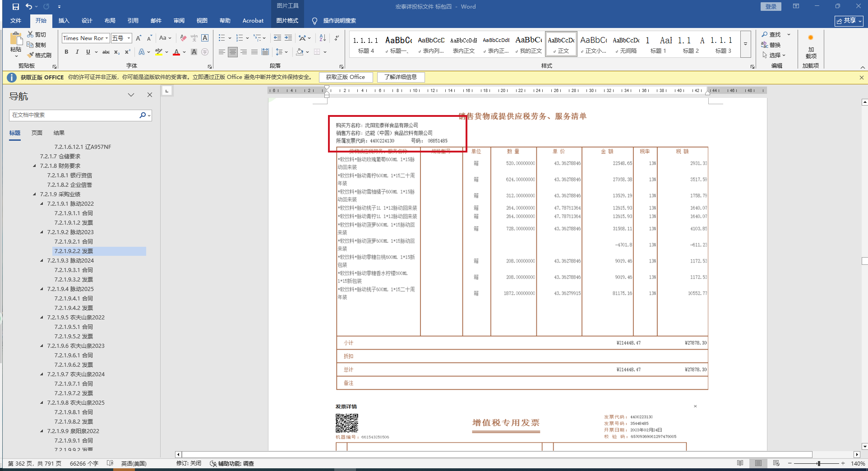The image size is (868, 471).
Task: Click the 共享 share button
Action: tap(849, 21)
